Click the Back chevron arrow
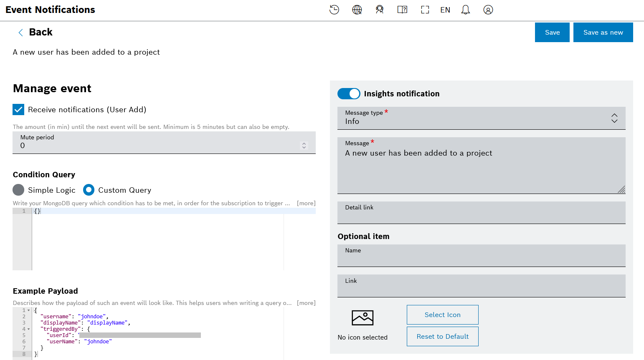Screen dimensions: 644x360 coord(20,33)
